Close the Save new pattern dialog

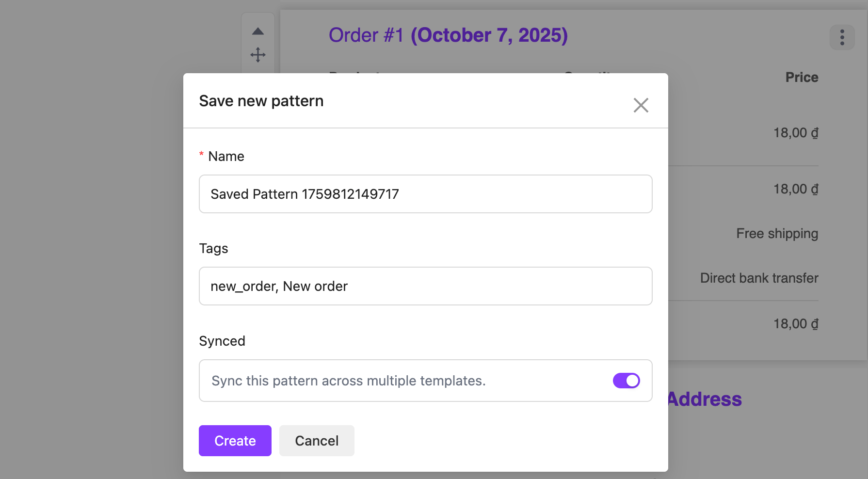pyautogui.click(x=641, y=105)
